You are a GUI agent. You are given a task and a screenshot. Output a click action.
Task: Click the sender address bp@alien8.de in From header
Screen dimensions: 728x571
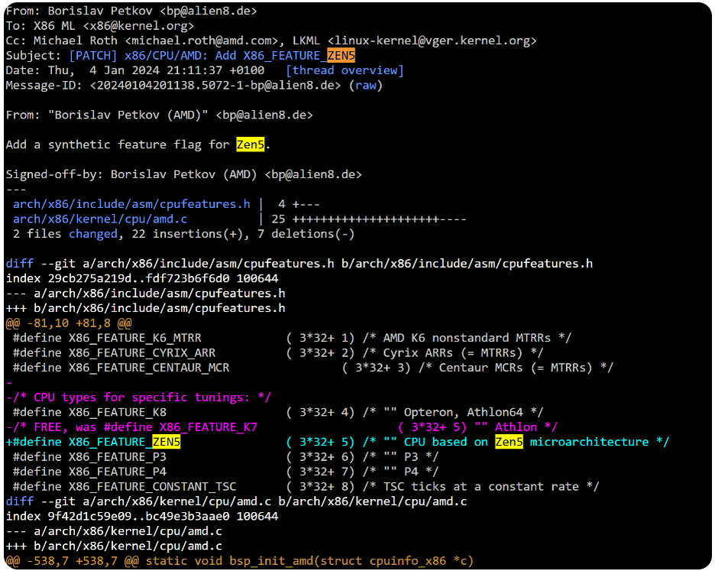(x=209, y=11)
